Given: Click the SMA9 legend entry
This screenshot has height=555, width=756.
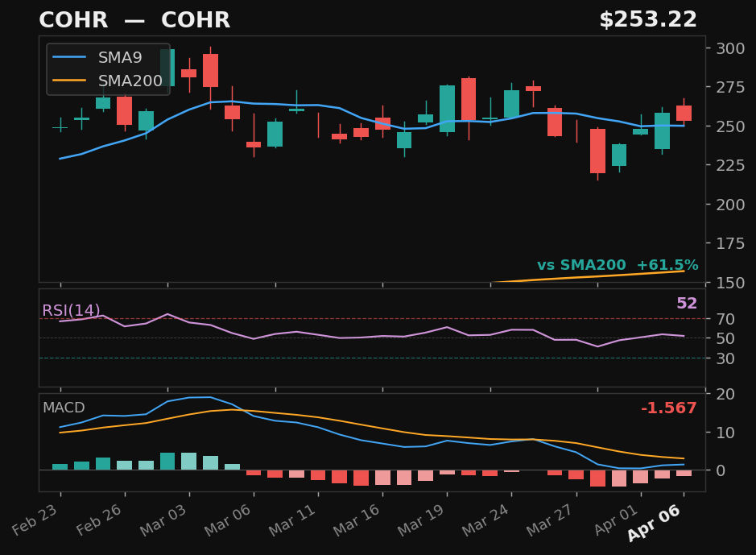Looking at the screenshot, I should click(97, 57).
